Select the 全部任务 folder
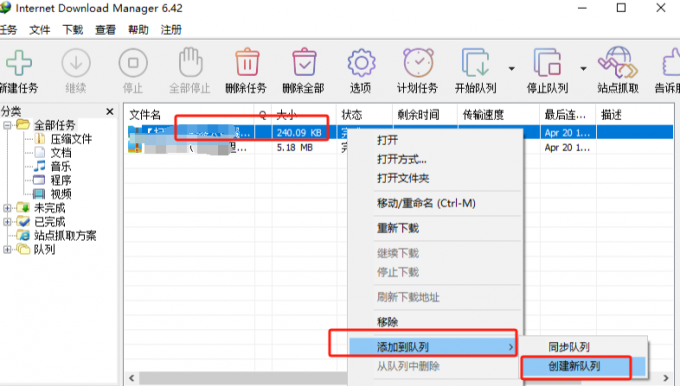680x386 pixels. click(55, 125)
